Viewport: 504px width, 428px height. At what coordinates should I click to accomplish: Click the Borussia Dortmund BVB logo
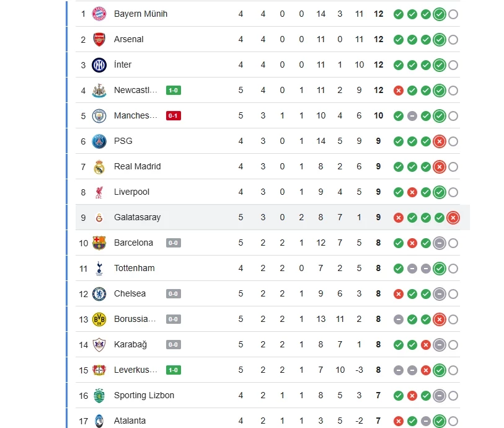point(99,319)
